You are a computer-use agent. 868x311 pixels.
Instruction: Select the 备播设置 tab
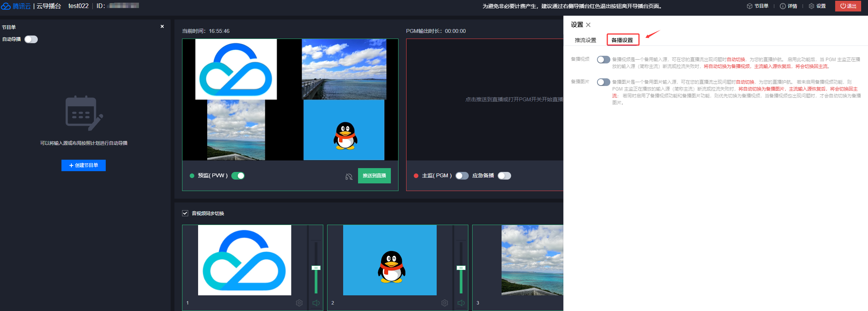[622, 40]
